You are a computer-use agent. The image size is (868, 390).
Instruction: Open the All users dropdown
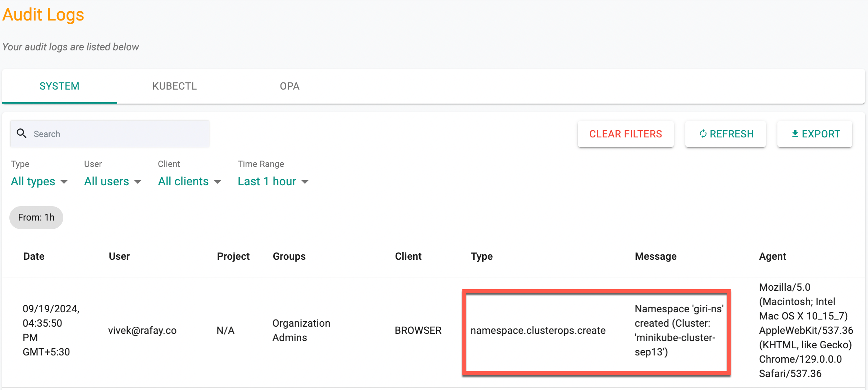(x=113, y=181)
